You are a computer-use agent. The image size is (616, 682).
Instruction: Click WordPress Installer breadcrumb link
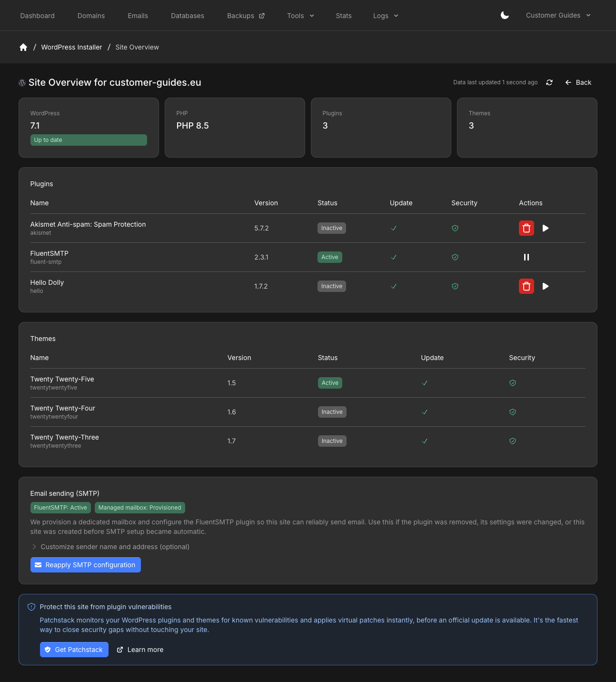[x=71, y=47]
